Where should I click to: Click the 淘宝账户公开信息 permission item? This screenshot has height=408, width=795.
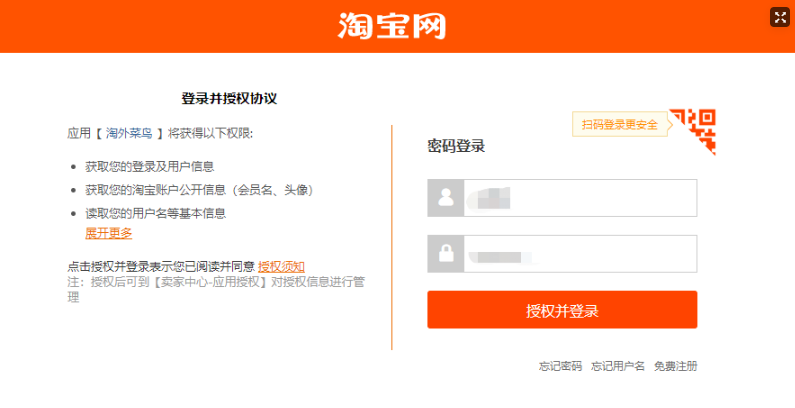199,190
